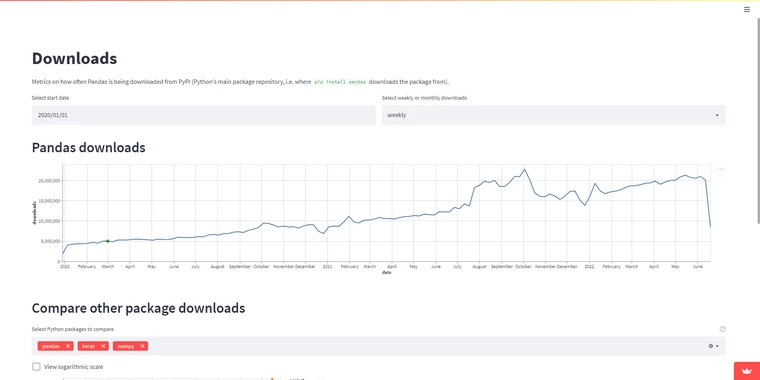Enable View logarithmic scale checkbox
The width and height of the screenshot is (760, 380).
pos(36,366)
